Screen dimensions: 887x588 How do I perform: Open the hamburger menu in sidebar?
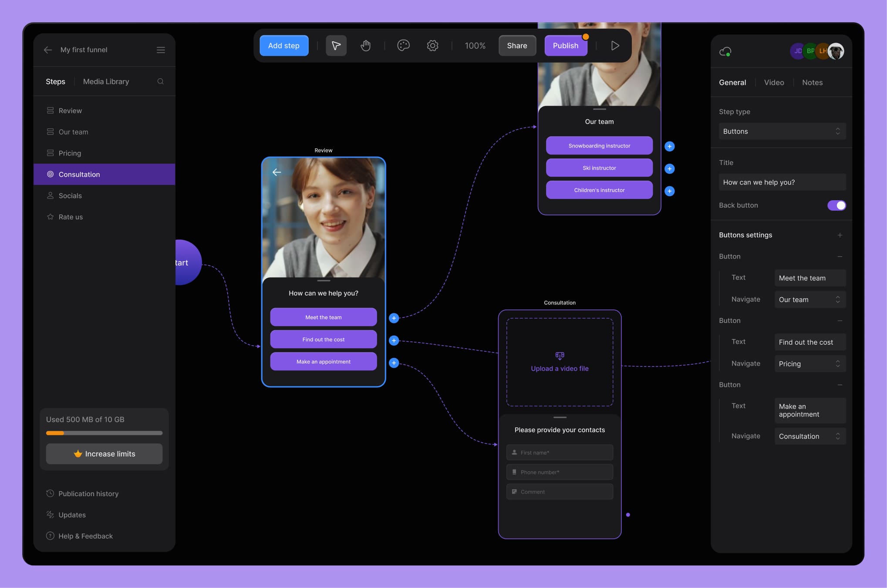(161, 50)
